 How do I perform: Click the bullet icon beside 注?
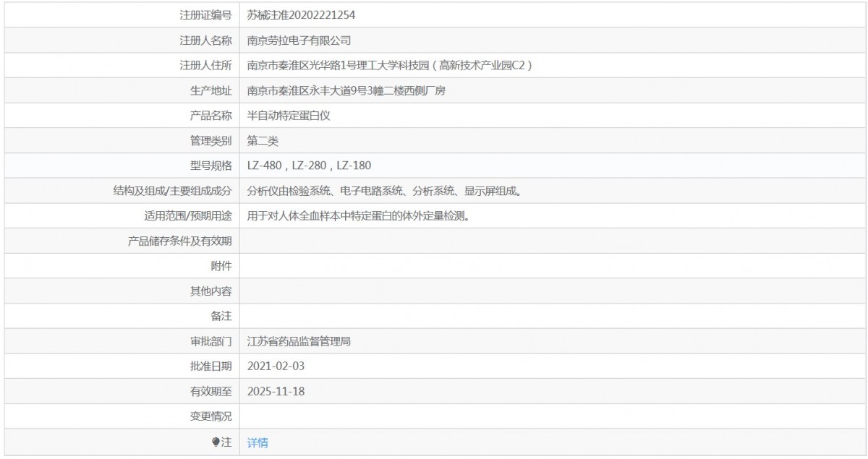(216, 442)
